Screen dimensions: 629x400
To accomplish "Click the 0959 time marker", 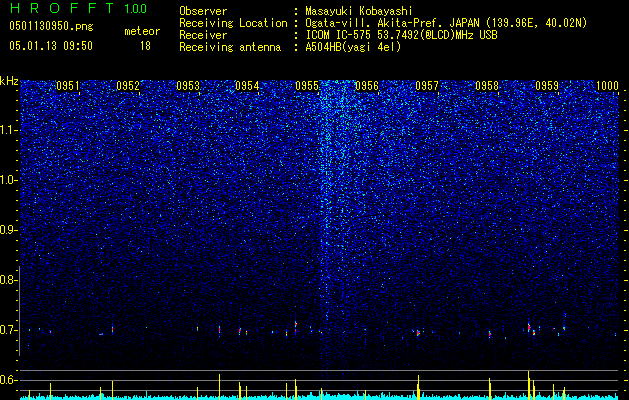I will coord(547,85).
